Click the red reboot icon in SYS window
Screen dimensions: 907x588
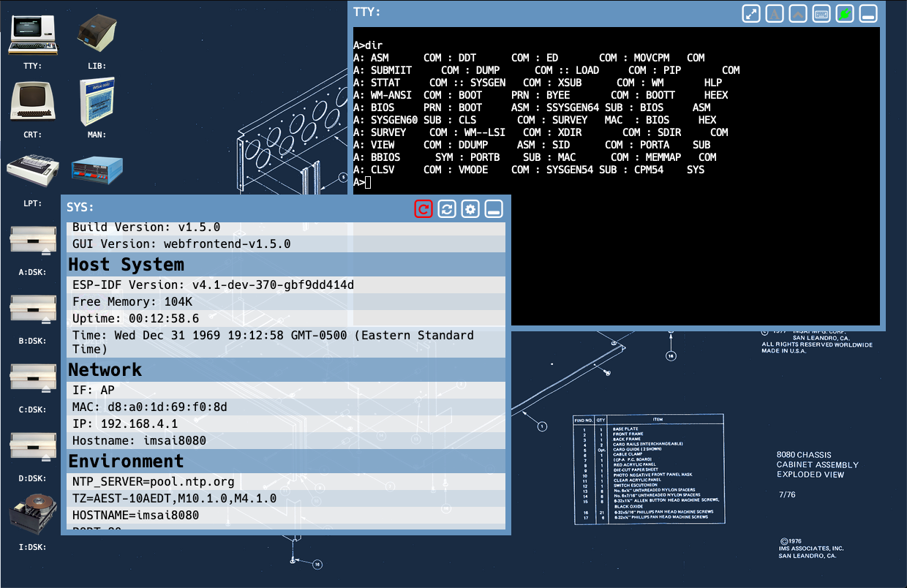(424, 209)
